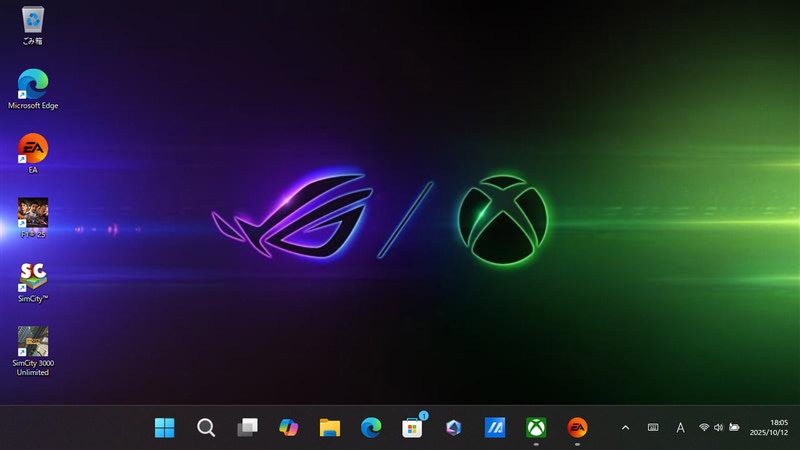The image size is (800, 450).
Task: Switch to the Xbox app in taskbar
Action: (x=536, y=428)
